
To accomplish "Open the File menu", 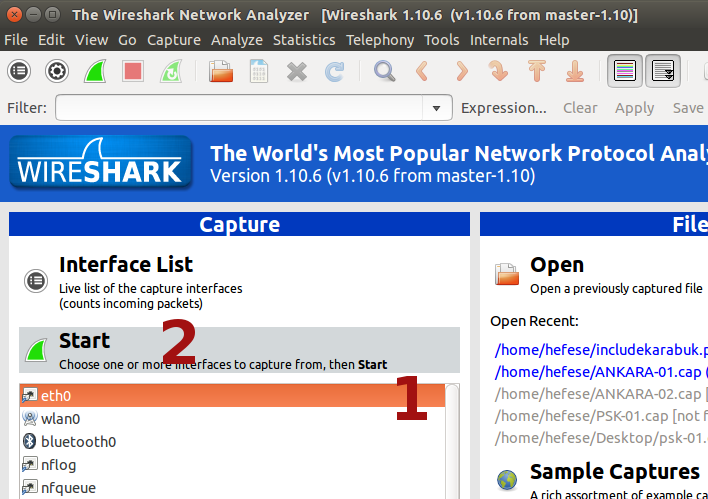I will coord(16,40).
